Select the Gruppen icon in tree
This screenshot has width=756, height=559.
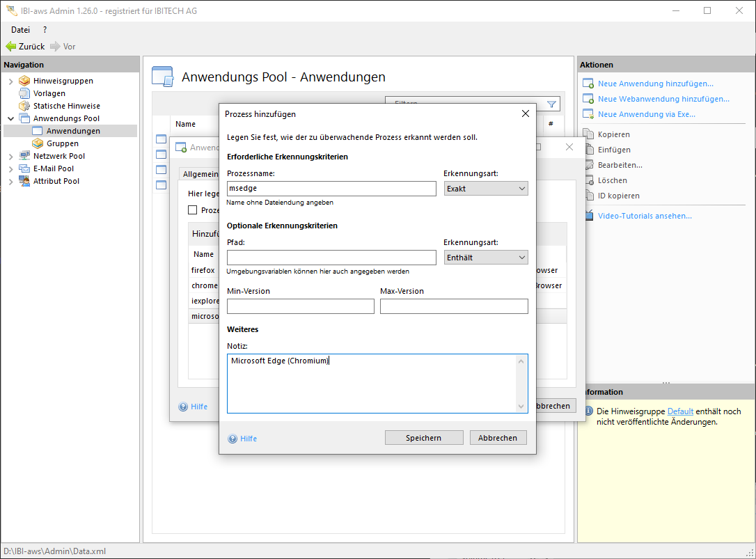tap(38, 143)
